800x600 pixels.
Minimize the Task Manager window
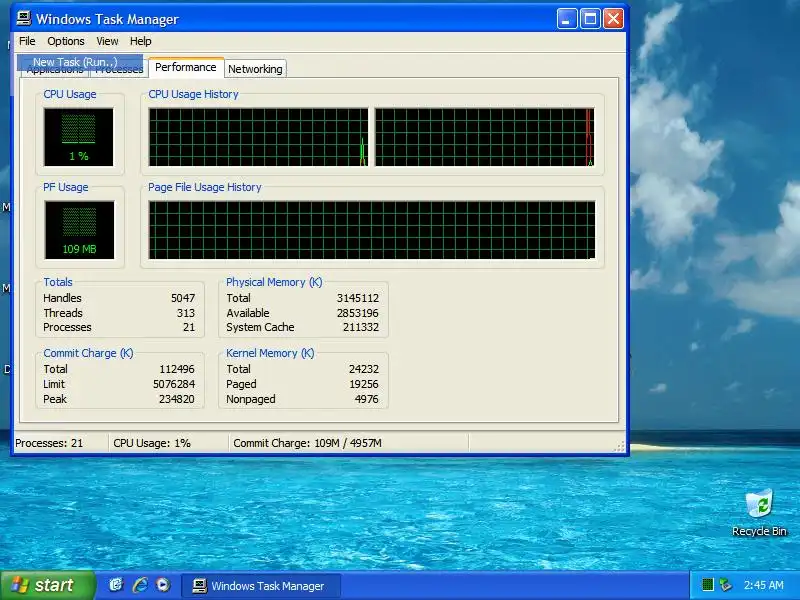[x=567, y=19]
